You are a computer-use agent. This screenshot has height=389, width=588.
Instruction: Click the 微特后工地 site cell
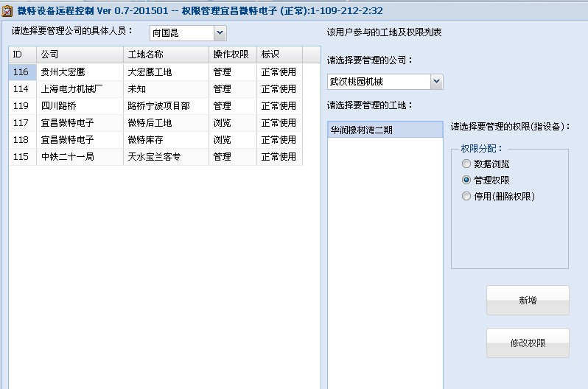coord(166,122)
